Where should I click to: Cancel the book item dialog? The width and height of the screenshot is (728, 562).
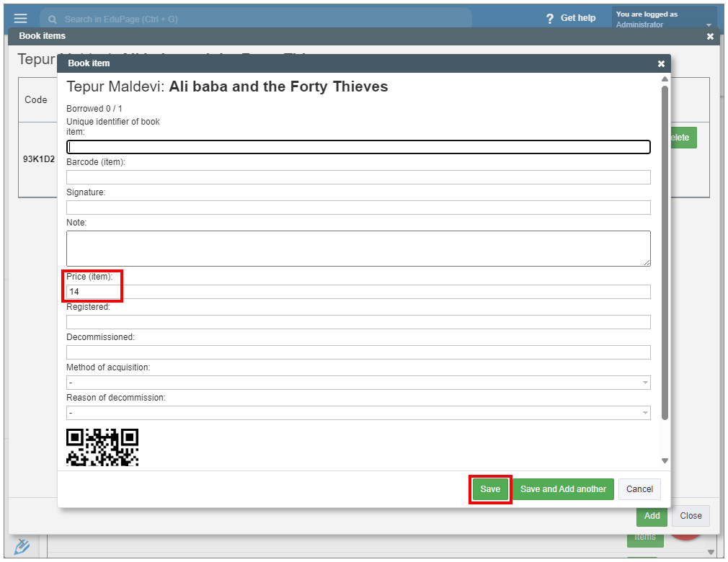[x=639, y=489]
